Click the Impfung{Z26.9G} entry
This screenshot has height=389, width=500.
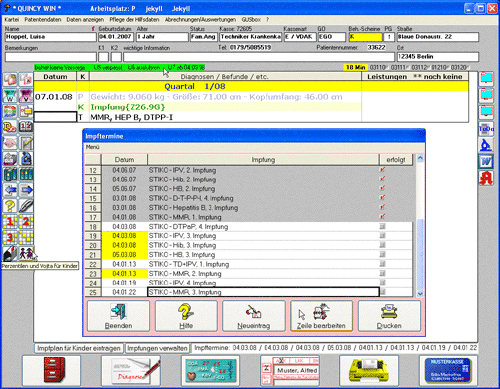click(128, 107)
